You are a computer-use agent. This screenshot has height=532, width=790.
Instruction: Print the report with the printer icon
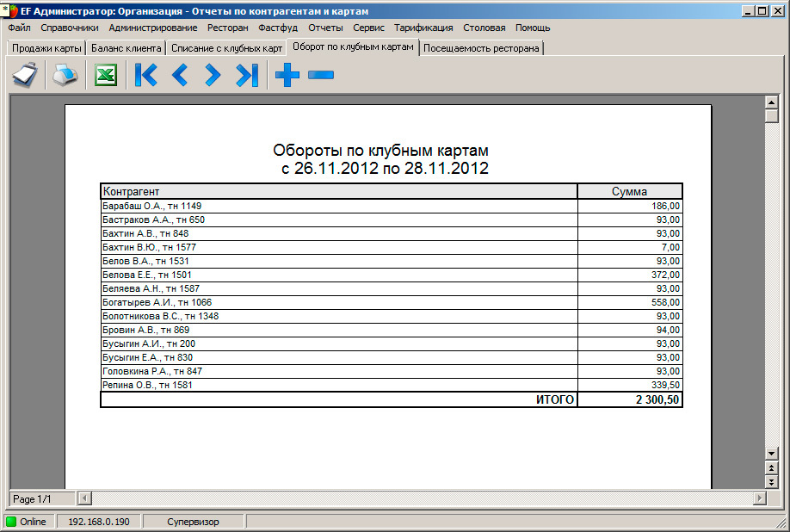click(65, 75)
